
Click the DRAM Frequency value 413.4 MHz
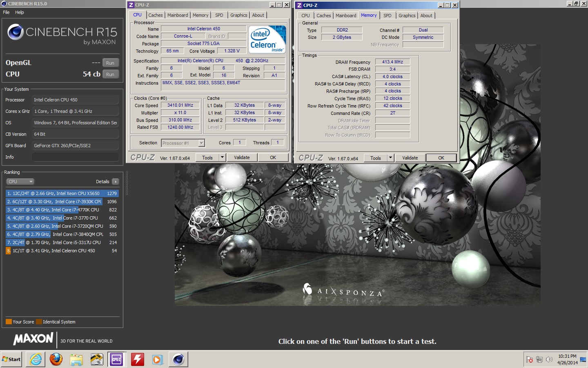[392, 62]
